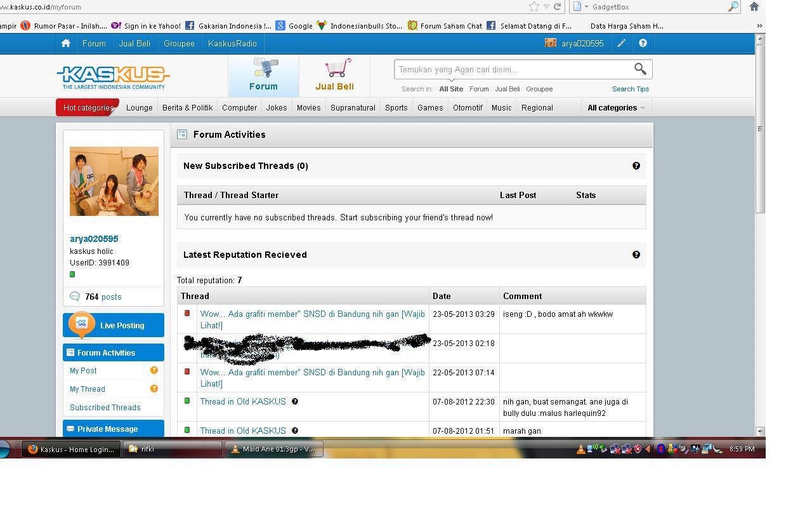Open the Forum tab with icon
This screenshot has width=812, height=508.
263,76
